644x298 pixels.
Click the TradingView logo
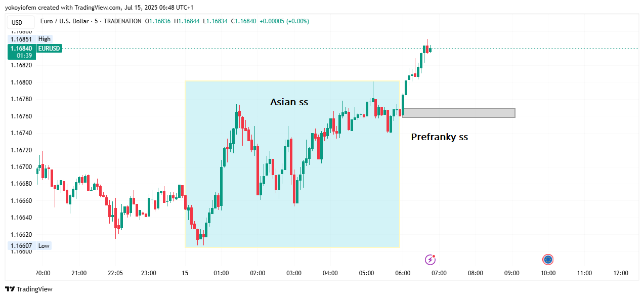click(29, 289)
